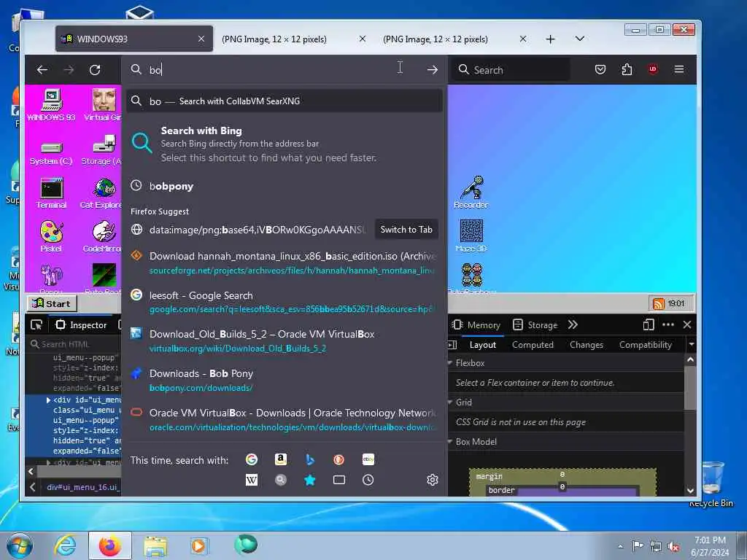
Task: Toggle responsive design mode icon in devtools
Action: [x=649, y=324]
